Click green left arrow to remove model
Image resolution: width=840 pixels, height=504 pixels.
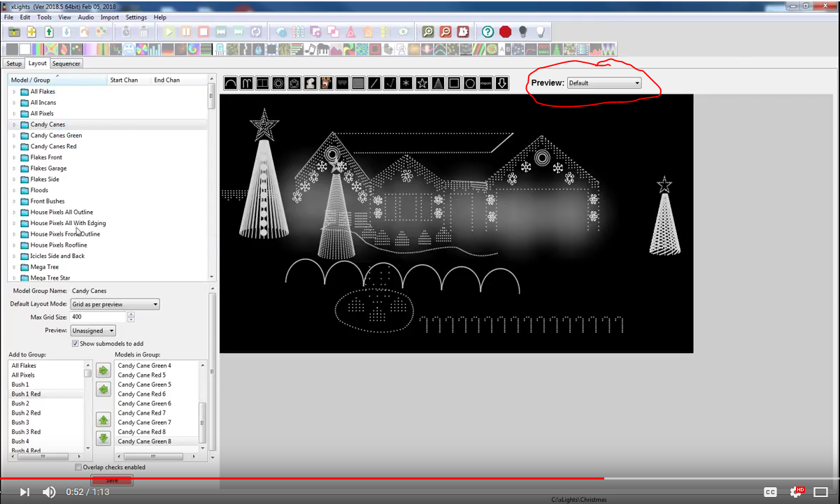pyautogui.click(x=104, y=389)
